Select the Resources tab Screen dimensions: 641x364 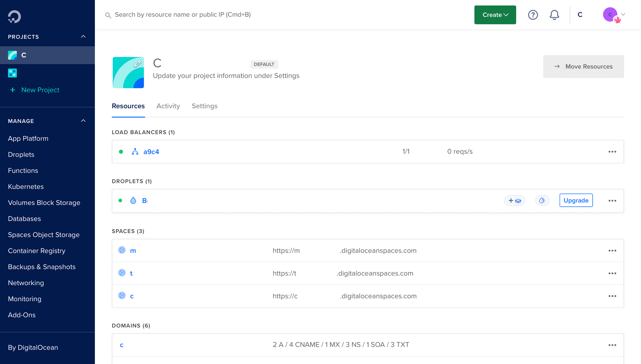tap(128, 106)
